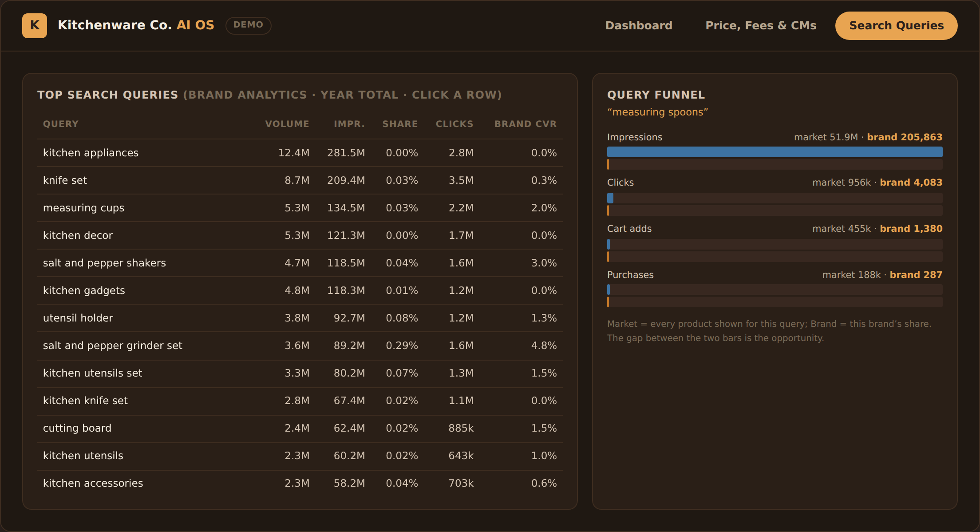Open salt and pepper grinder set row
This screenshot has height=532, width=980.
click(300, 345)
